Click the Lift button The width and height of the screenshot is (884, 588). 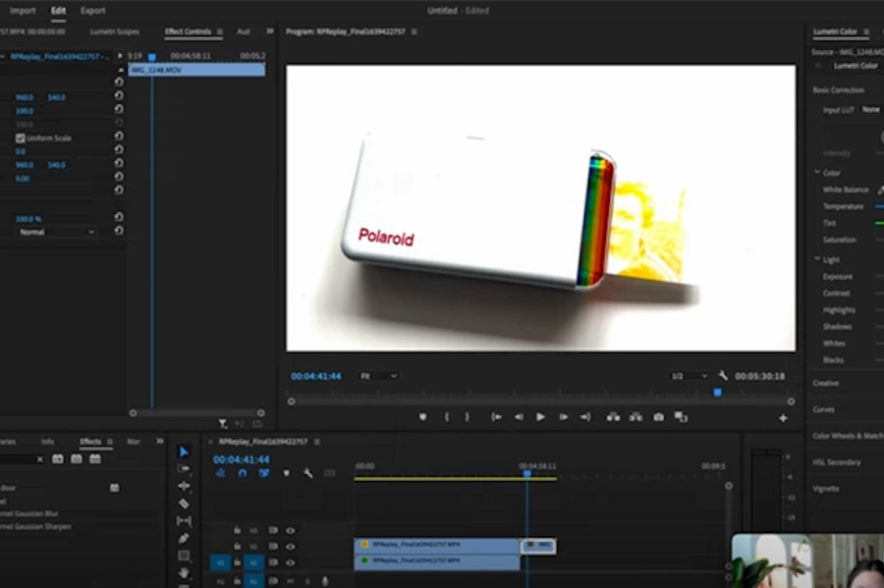pyautogui.click(x=613, y=417)
